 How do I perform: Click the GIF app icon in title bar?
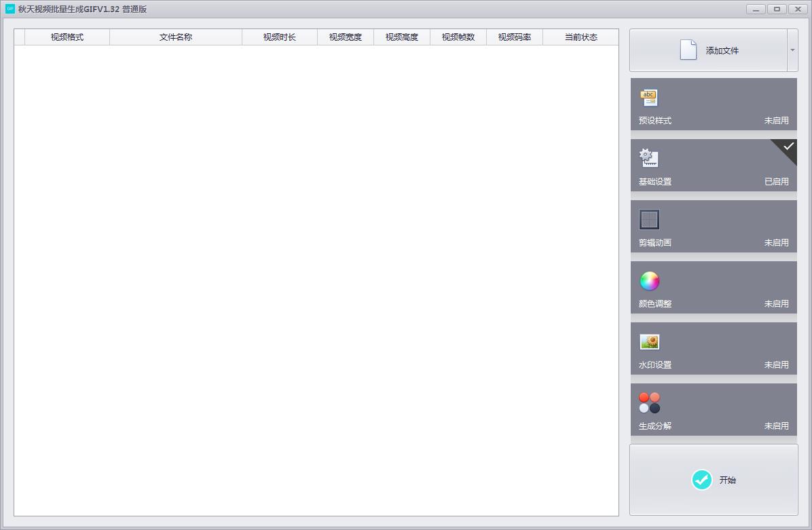point(10,9)
